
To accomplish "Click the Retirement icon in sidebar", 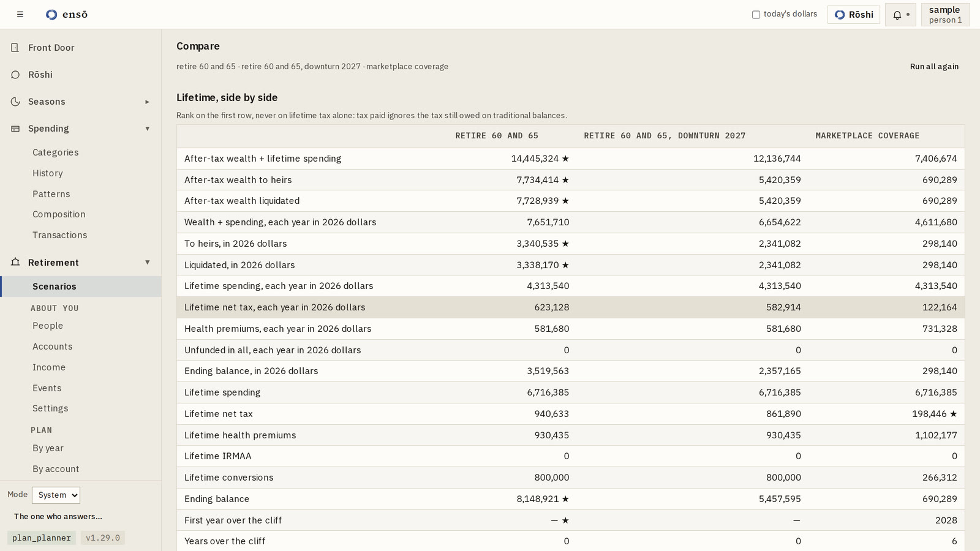I will 15,262.
